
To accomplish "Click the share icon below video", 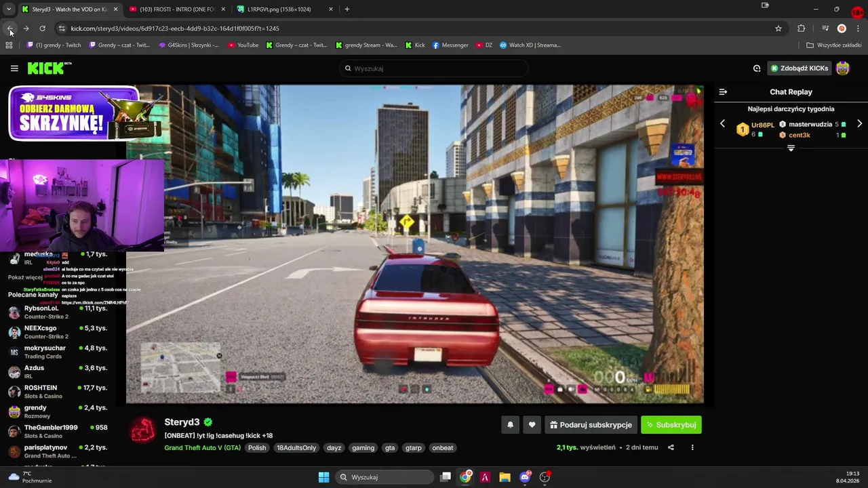I will 671,447.
